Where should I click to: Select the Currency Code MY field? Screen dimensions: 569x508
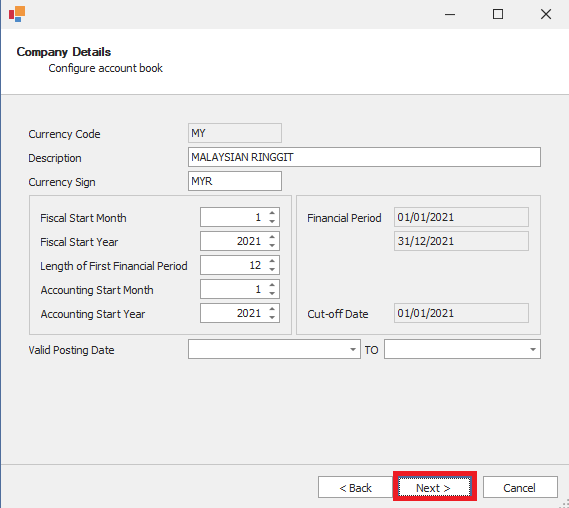pos(235,133)
